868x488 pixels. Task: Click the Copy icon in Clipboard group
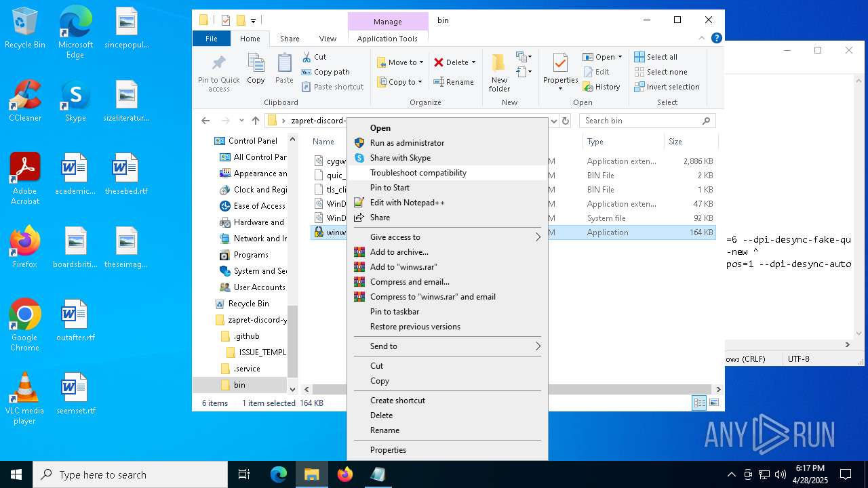click(x=256, y=69)
